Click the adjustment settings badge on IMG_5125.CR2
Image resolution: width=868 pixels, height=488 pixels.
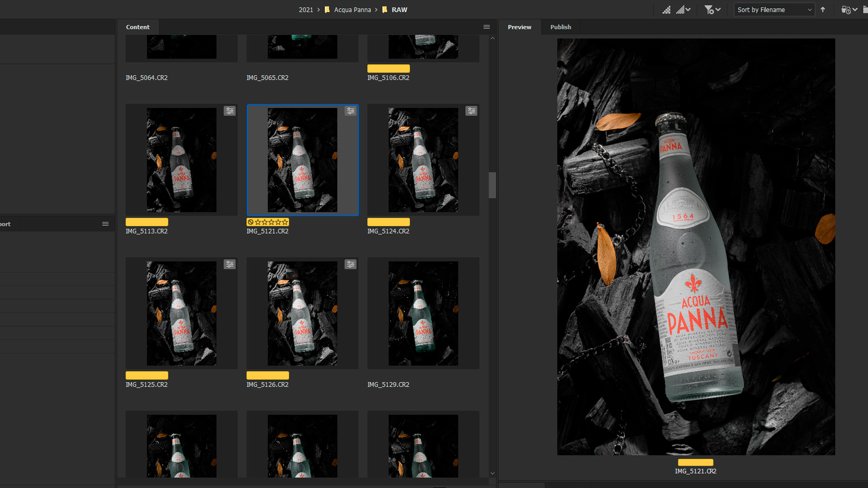point(230,264)
